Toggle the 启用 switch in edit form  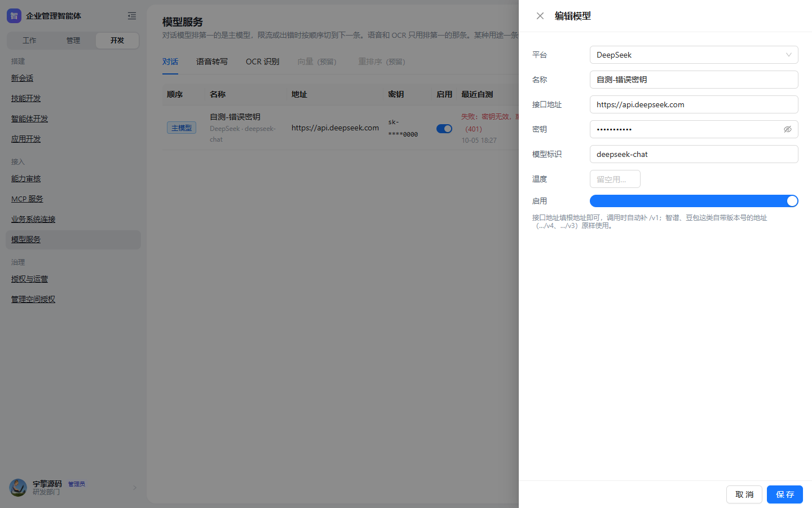click(694, 201)
